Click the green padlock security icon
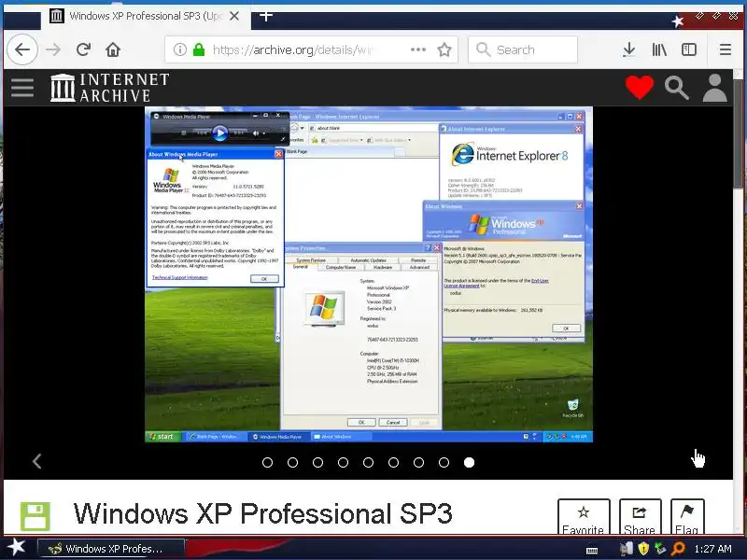Viewport: 747px width, 560px height. point(199,49)
